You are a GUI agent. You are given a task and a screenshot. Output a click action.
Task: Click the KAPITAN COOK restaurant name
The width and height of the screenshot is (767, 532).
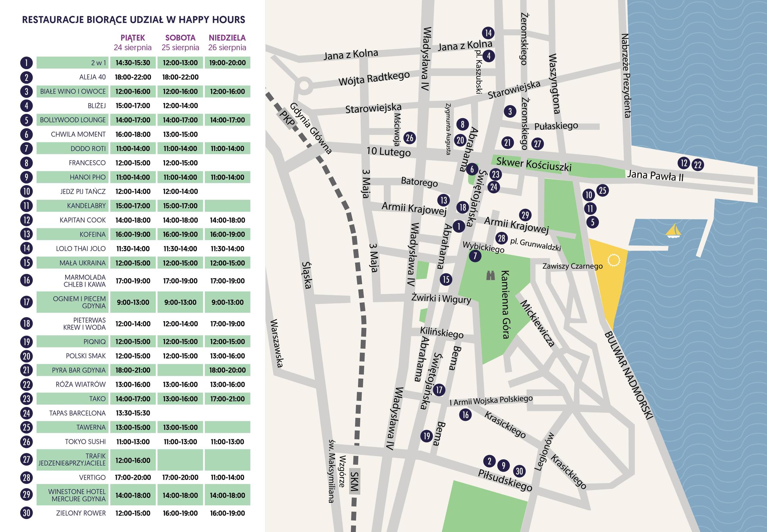82,220
